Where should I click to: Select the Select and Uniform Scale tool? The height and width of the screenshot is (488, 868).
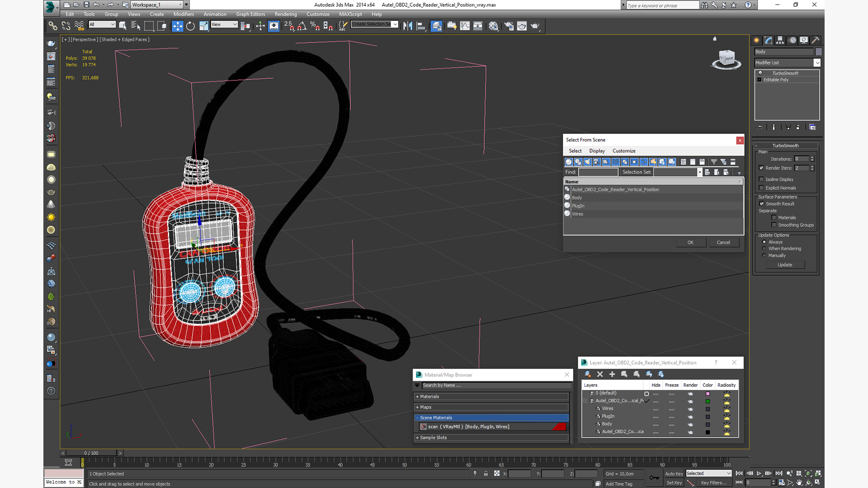pyautogui.click(x=203, y=26)
